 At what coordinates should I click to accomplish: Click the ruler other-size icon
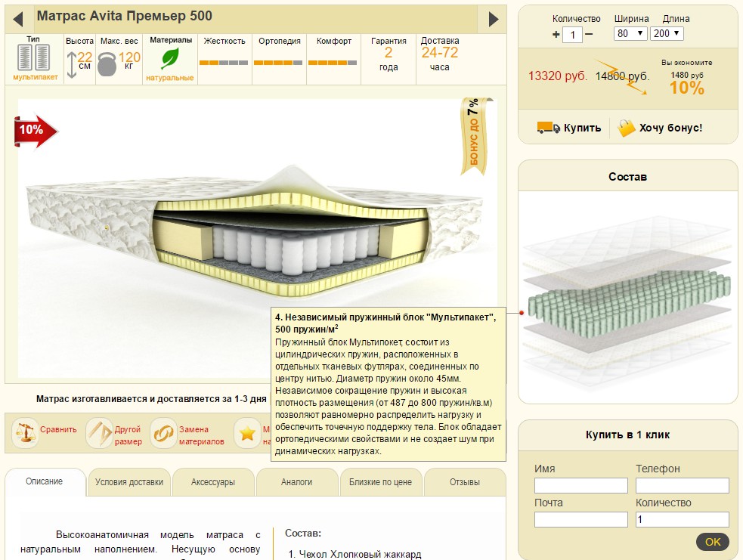(x=99, y=433)
